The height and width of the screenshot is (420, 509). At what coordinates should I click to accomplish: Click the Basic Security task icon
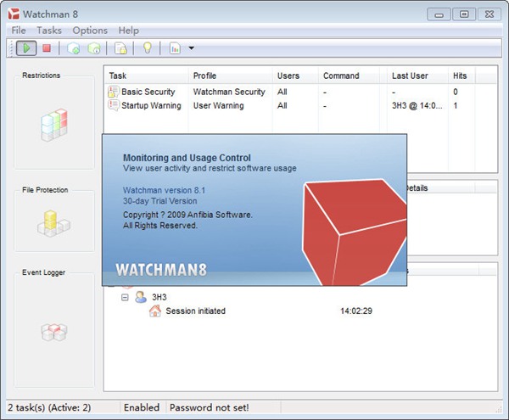114,92
